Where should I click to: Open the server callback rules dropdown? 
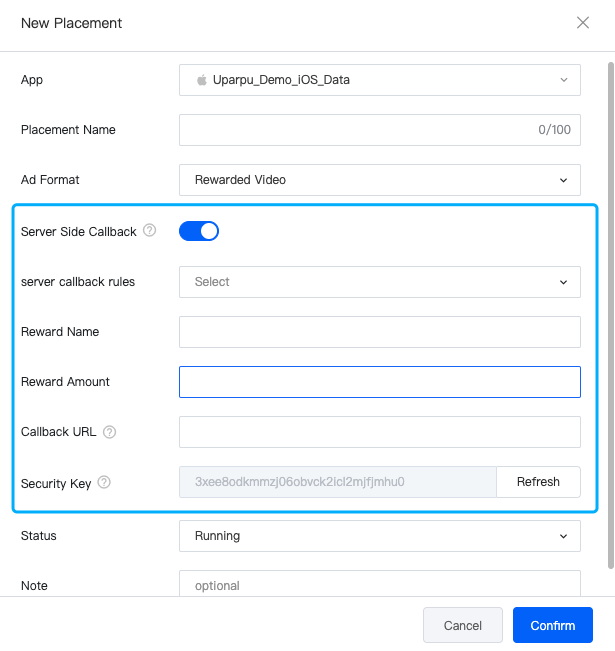point(380,282)
